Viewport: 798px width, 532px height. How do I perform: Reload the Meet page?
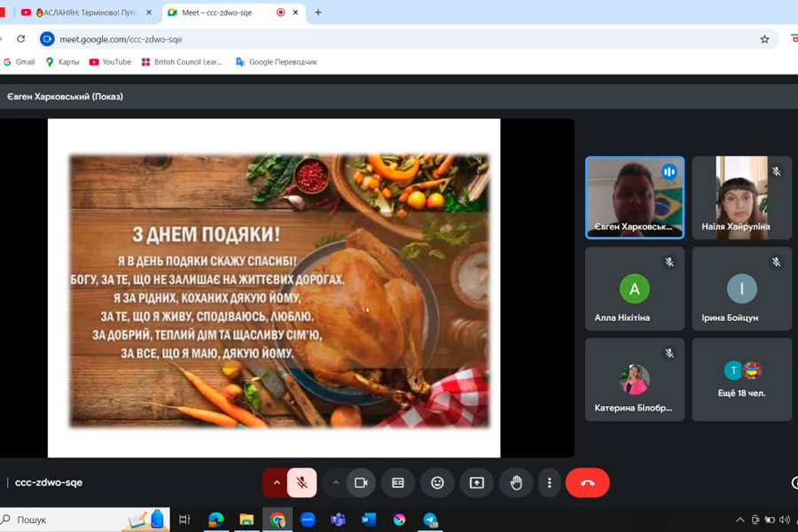point(21,39)
